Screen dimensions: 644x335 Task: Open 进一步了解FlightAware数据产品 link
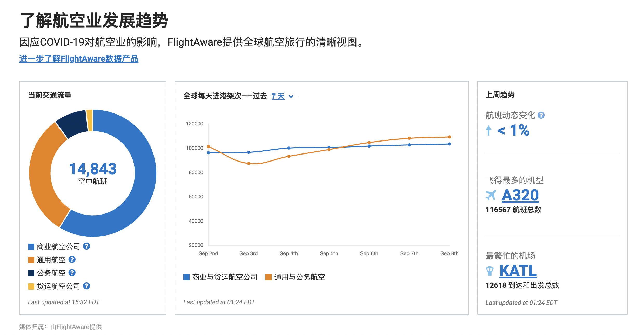[79, 59]
